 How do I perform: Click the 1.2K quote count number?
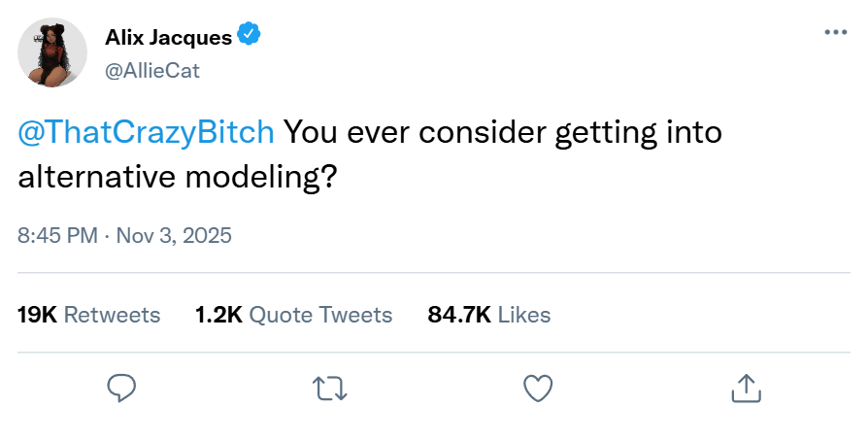[218, 315]
